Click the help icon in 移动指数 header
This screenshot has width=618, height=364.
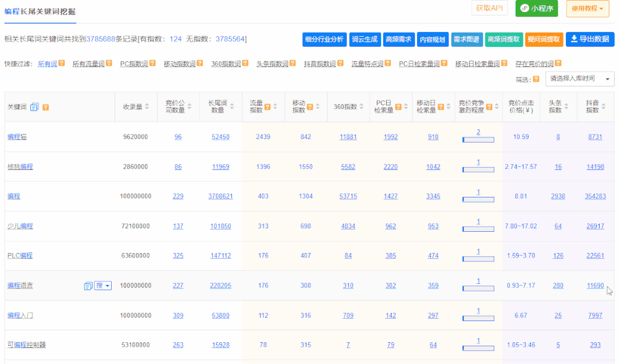[x=310, y=107]
